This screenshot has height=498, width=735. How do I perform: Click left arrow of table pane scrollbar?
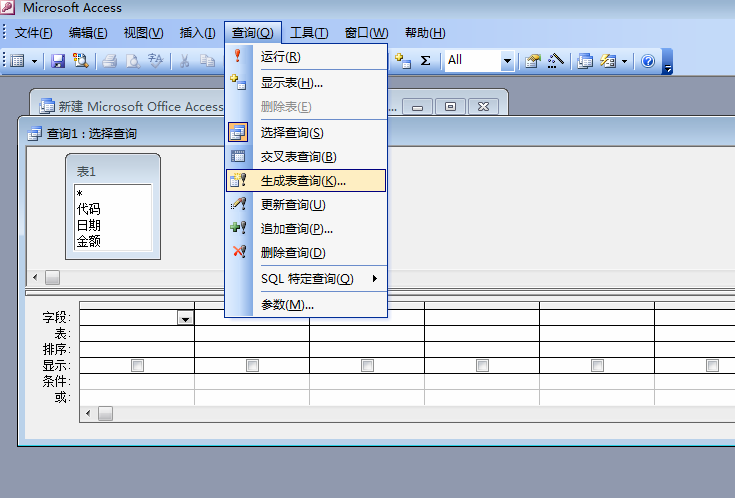(35, 278)
